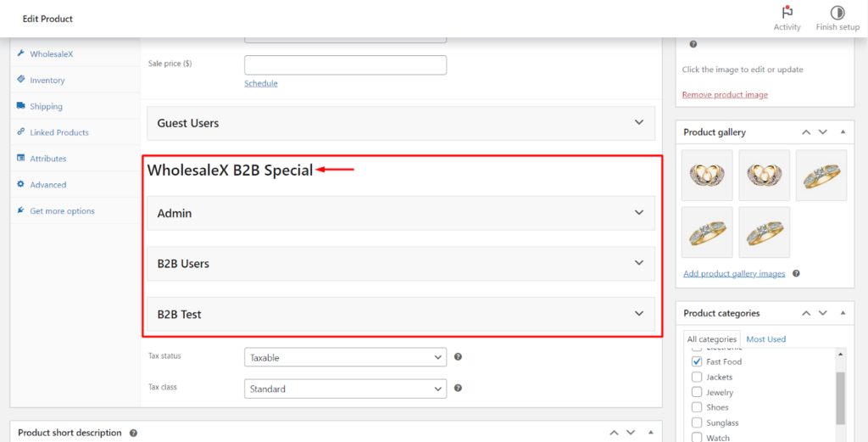Collapse the Product categories panel
This screenshot has height=442, width=868.
tap(843, 313)
